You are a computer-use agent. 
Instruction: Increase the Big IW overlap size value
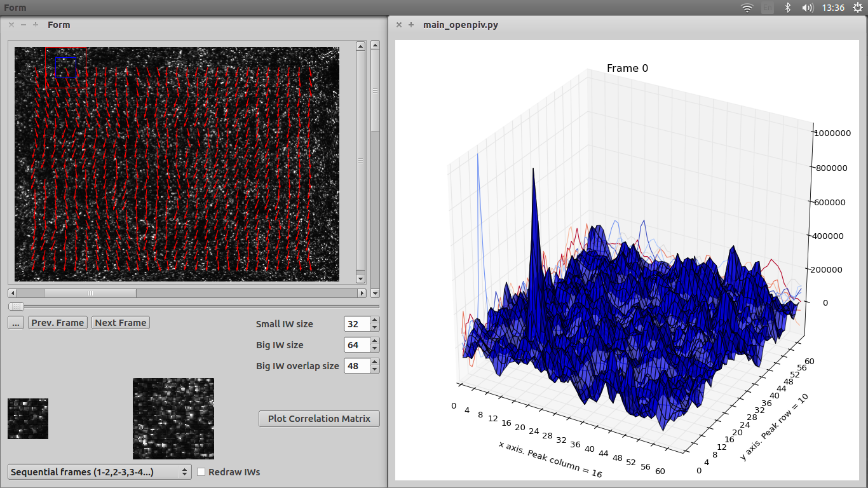375,363
